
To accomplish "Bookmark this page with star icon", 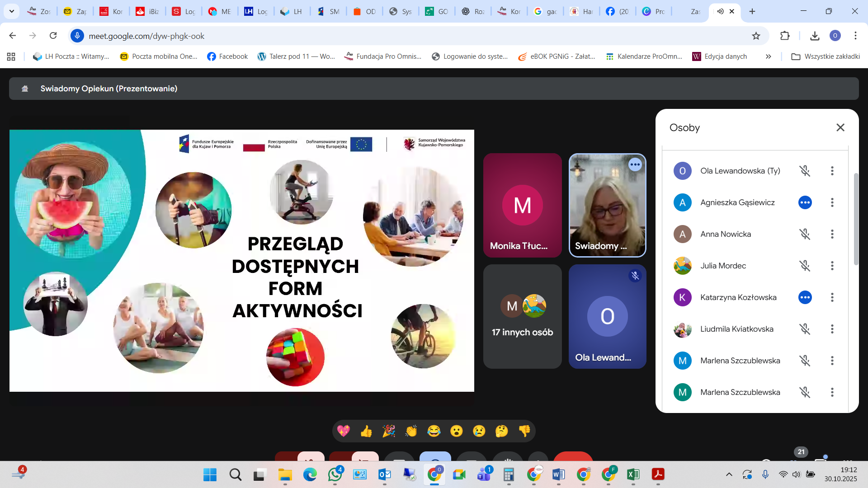I will coord(756,36).
